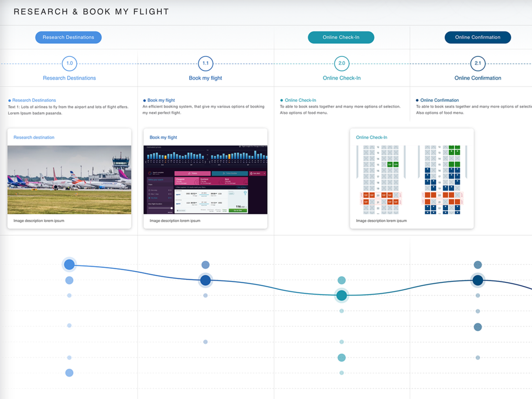Open the Fare Alert dropdown arrow
This screenshot has height=399, width=532.
[x=265, y=174]
